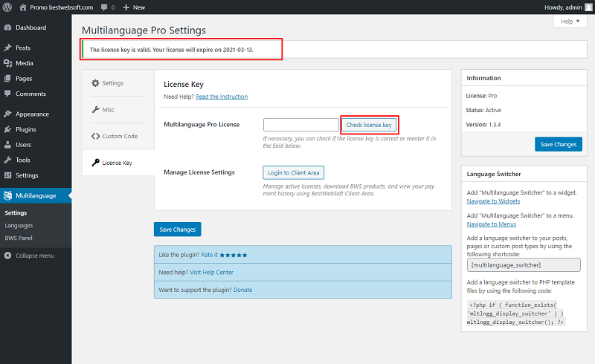Select the Appearance brush icon
Viewport: 595px width, 364px height.
7,114
